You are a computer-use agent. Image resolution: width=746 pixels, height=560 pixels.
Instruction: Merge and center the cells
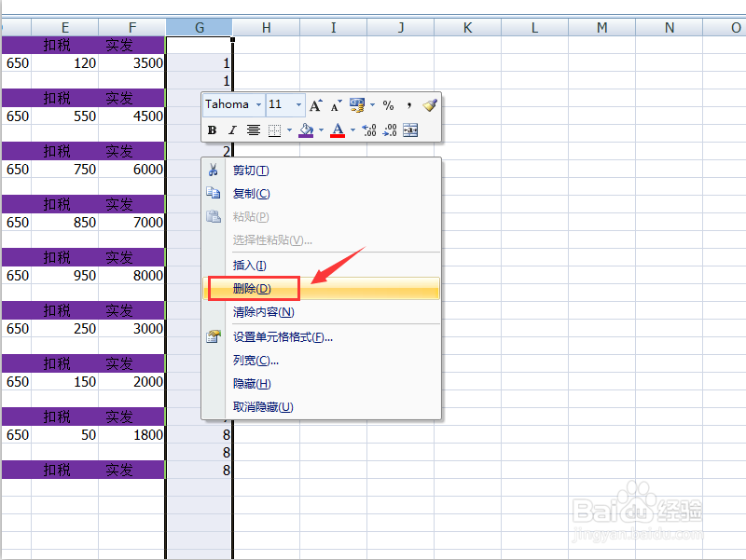coord(410,130)
